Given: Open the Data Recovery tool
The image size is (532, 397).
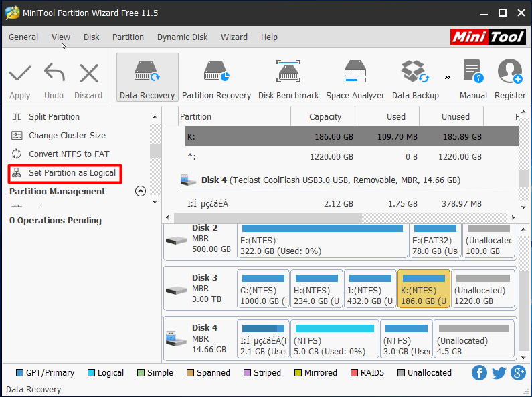Looking at the screenshot, I should click(147, 78).
